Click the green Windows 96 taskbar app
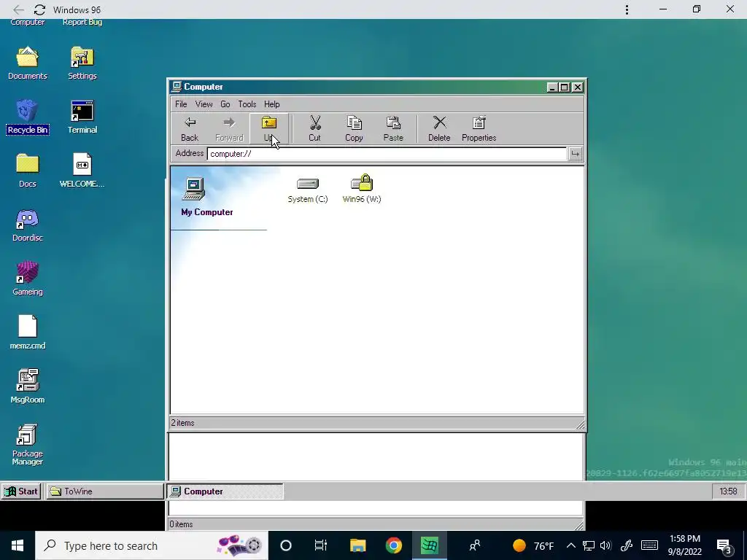747x560 pixels. tap(429, 545)
